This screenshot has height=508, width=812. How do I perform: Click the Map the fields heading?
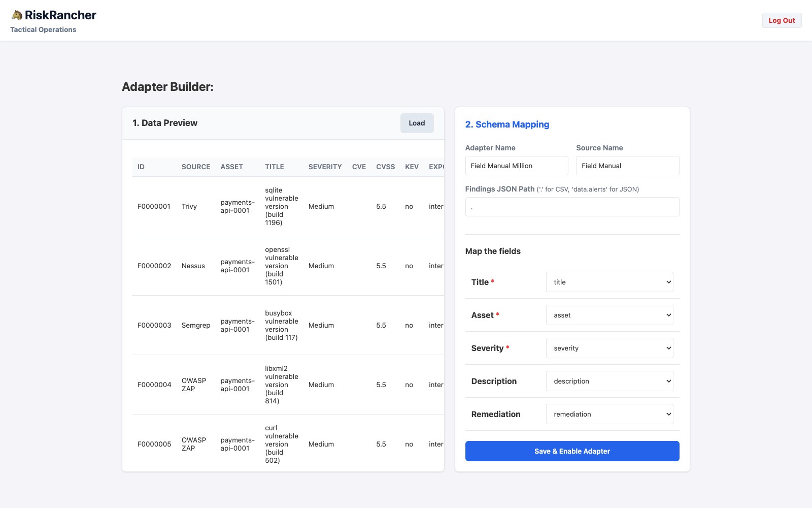click(x=493, y=251)
